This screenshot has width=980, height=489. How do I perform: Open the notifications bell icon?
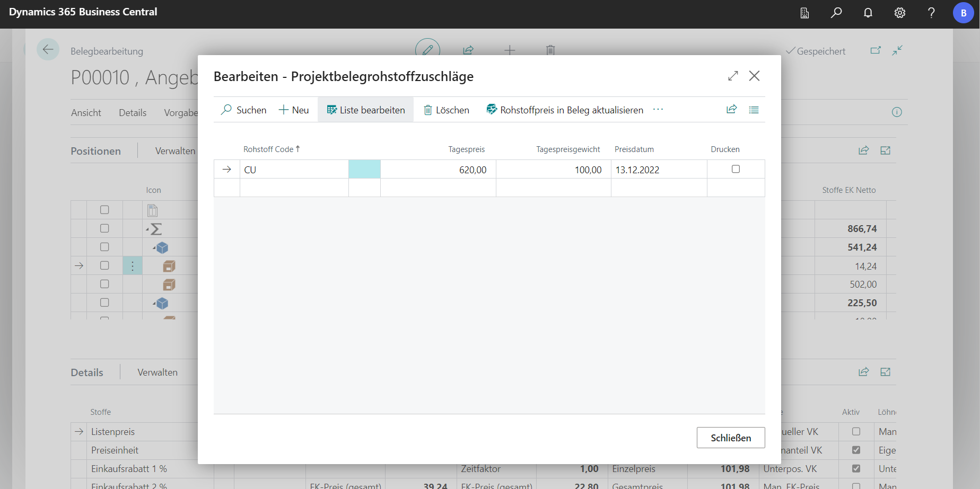pos(868,13)
